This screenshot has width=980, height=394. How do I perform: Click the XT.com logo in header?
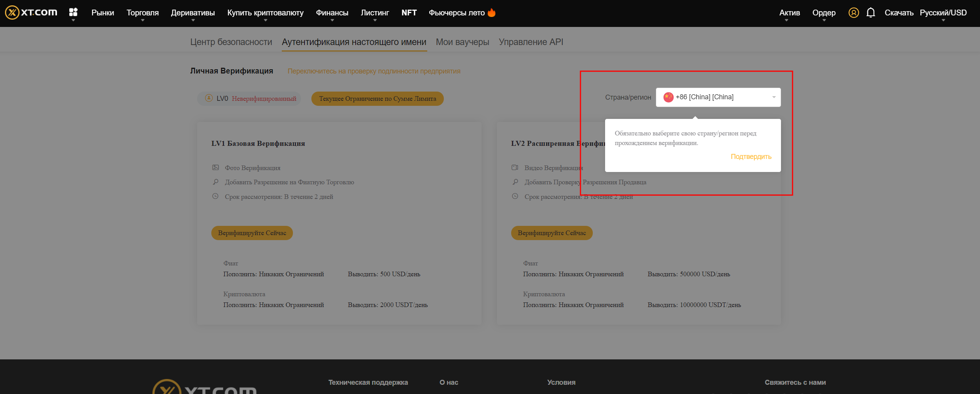tap(31, 13)
